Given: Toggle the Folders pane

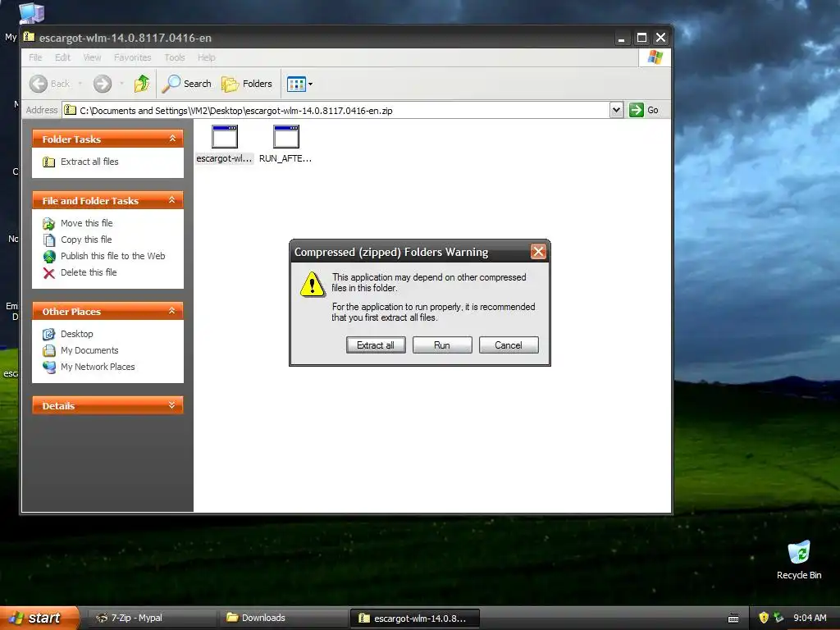Looking at the screenshot, I should click(x=247, y=84).
